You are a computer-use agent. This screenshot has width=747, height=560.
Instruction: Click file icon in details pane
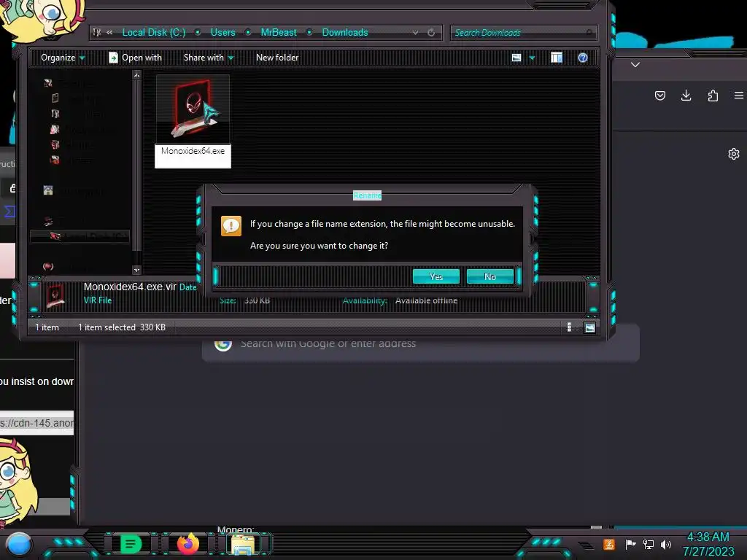55,296
